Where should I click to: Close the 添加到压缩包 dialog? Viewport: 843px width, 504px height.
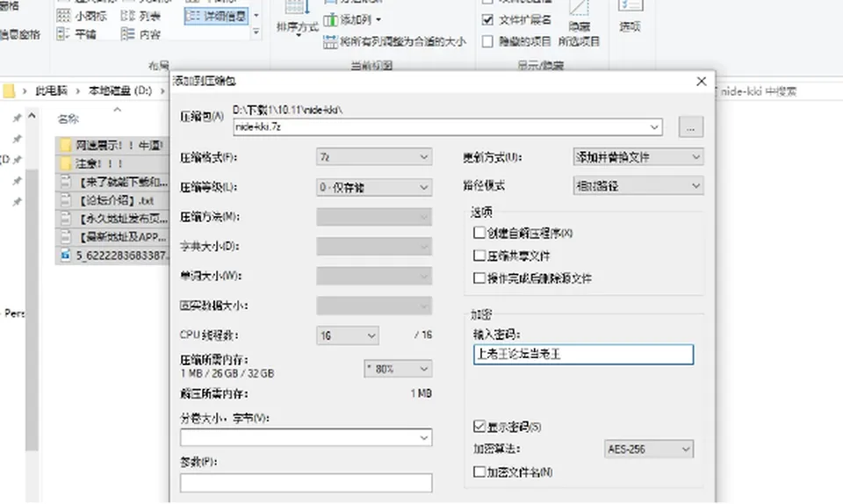click(702, 81)
